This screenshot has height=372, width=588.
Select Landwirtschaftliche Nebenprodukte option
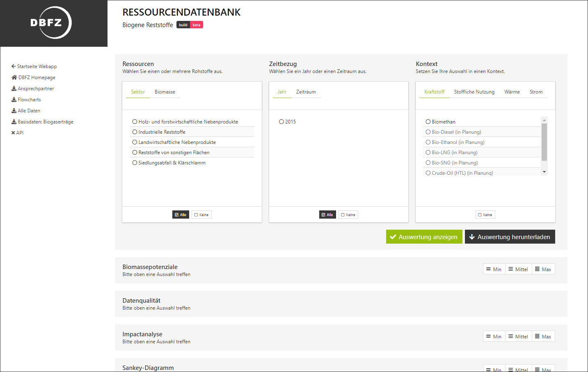(192, 142)
